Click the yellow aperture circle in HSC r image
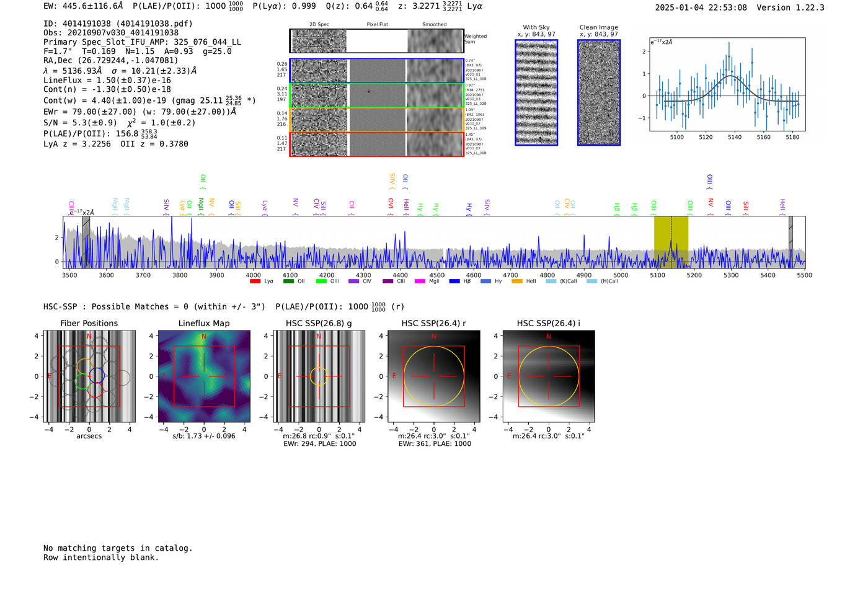868x591 pixels. click(x=434, y=376)
